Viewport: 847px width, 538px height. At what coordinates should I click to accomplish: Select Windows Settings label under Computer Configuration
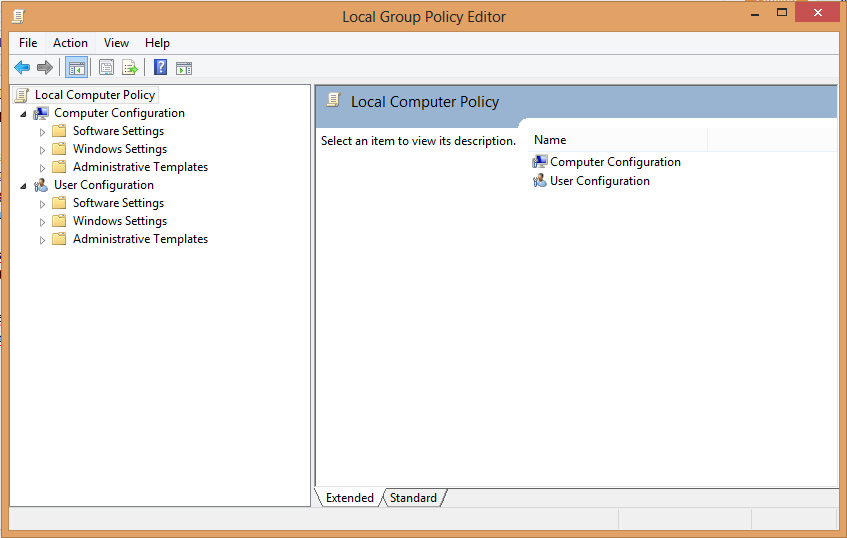point(120,149)
